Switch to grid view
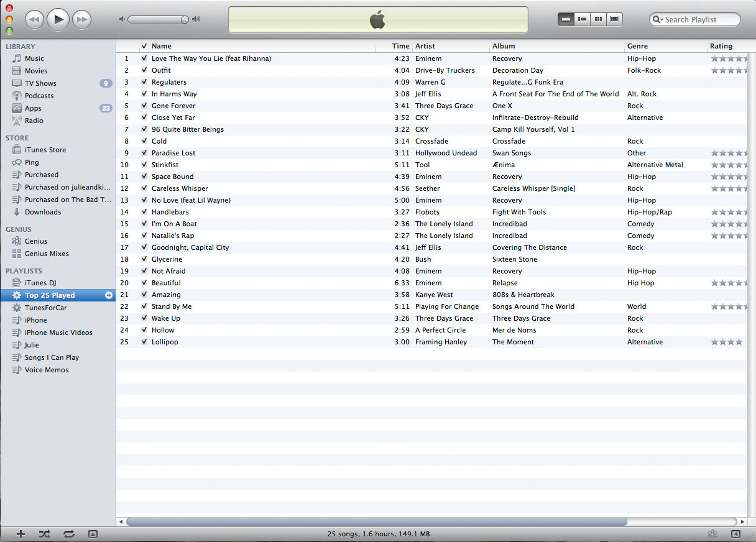 pyautogui.click(x=598, y=19)
